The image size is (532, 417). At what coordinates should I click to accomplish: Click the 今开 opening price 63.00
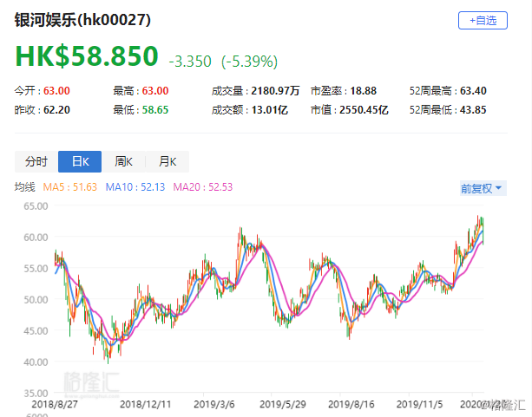pos(56,91)
